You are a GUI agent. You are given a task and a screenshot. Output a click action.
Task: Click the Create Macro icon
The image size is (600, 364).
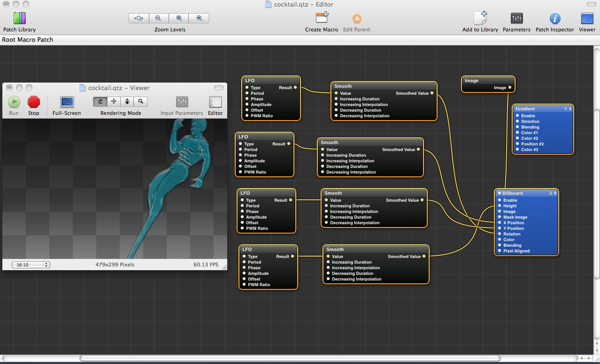click(x=322, y=18)
